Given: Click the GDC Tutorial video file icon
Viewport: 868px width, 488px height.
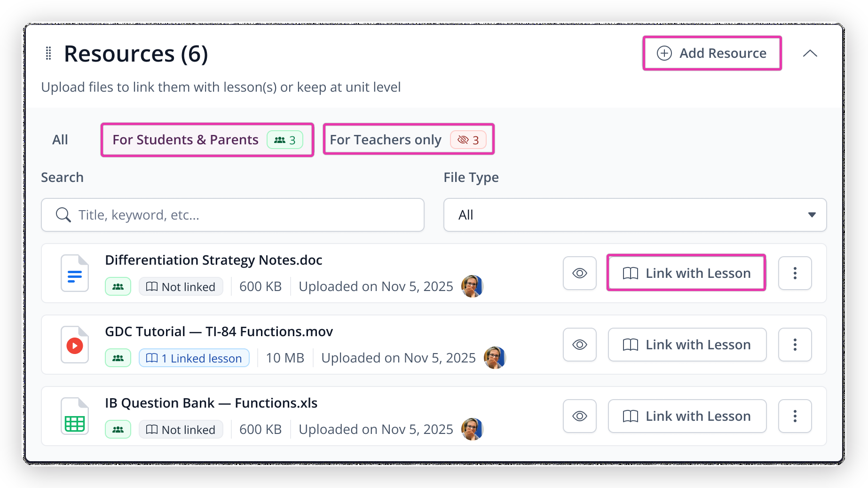Looking at the screenshot, I should click(x=75, y=345).
